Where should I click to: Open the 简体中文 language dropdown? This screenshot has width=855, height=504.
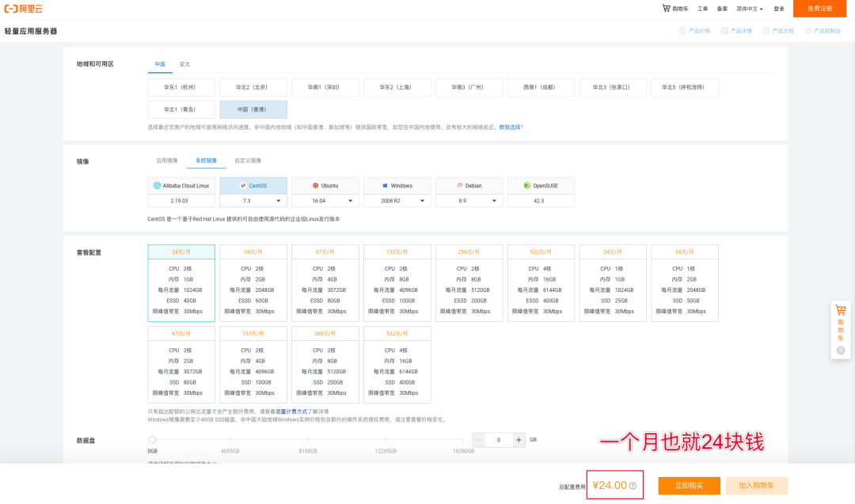click(750, 9)
